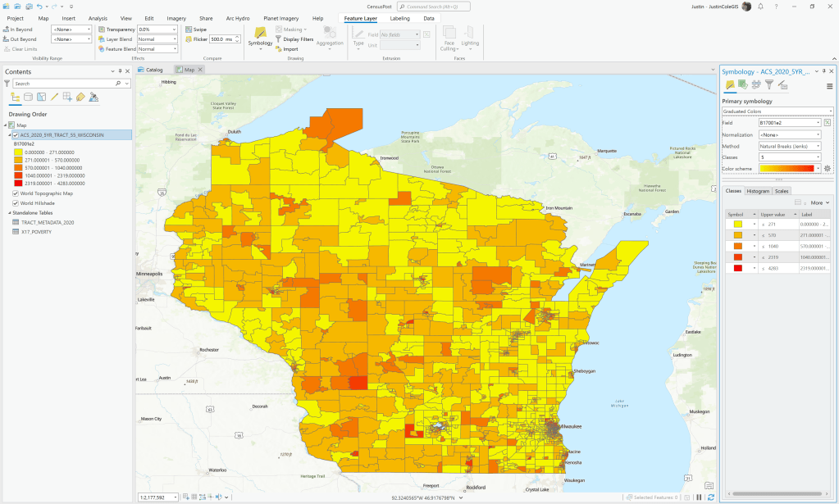The width and height of the screenshot is (839, 504).
Task: Choose List By Editing pencil icon
Action: pyautogui.click(x=54, y=98)
